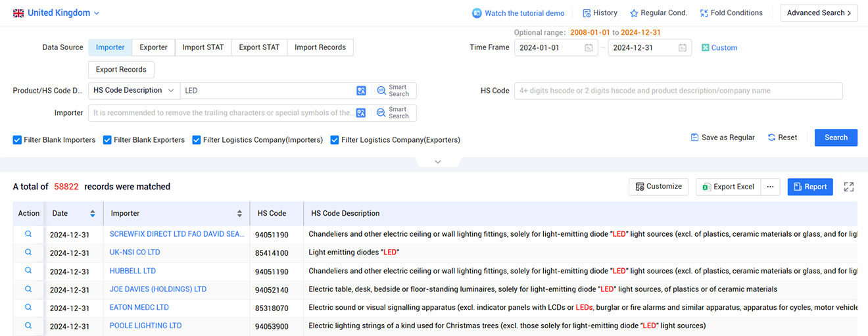Open the Advanced Search panel
This screenshot has height=336, width=868.
click(x=819, y=13)
